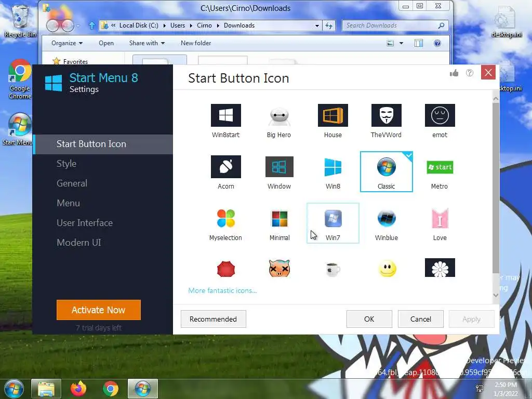Screen dimensions: 532x399
Task: Click the taskbar clock showing 2:50 PM
Action: click(x=506, y=389)
